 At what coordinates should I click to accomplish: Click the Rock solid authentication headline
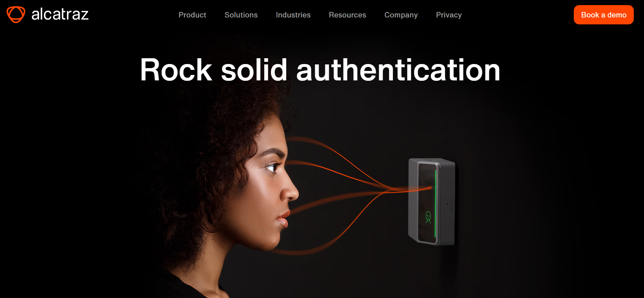[320, 70]
